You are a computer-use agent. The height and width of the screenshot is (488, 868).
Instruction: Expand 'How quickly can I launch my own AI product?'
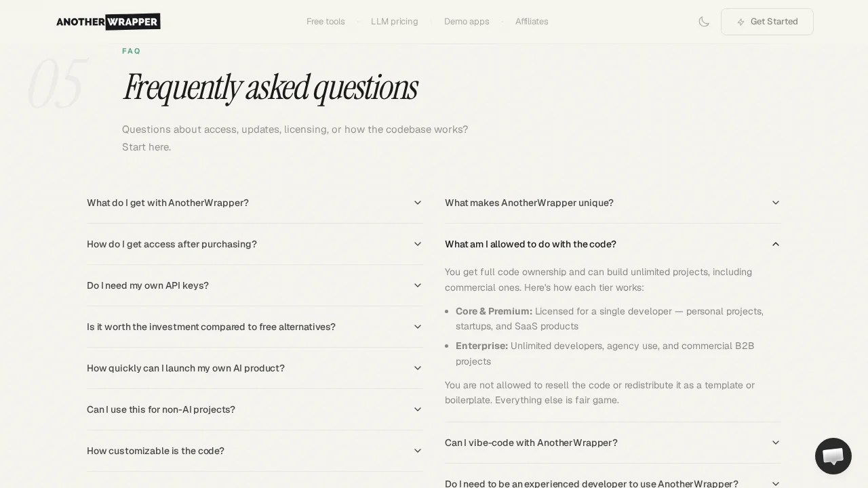pos(255,368)
